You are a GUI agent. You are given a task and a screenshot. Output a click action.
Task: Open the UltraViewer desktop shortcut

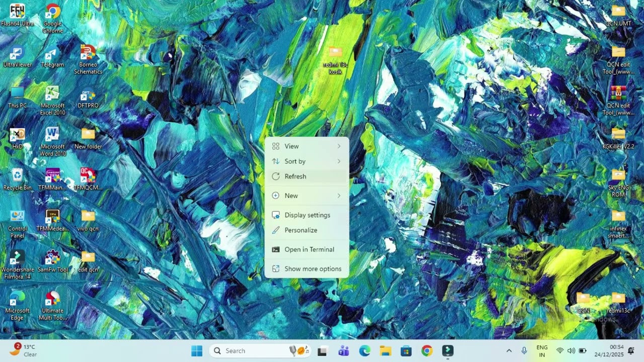point(18,57)
